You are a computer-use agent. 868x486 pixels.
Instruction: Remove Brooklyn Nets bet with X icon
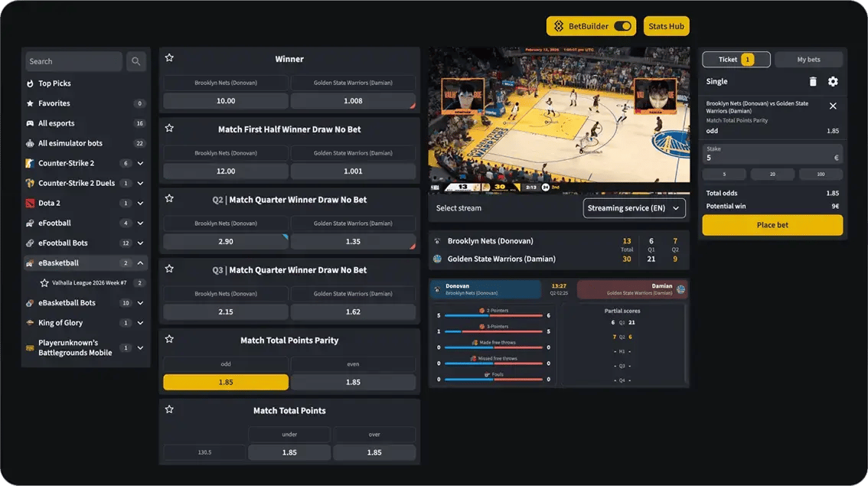[x=833, y=106]
